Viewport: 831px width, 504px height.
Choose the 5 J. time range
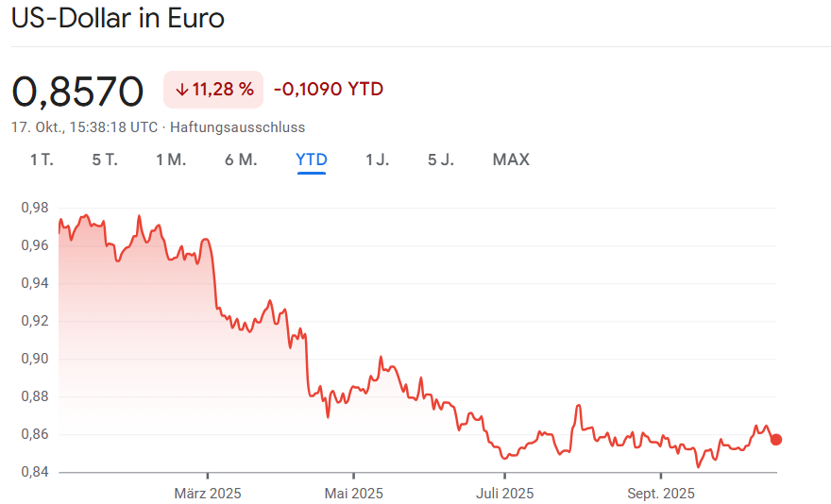[441, 160]
